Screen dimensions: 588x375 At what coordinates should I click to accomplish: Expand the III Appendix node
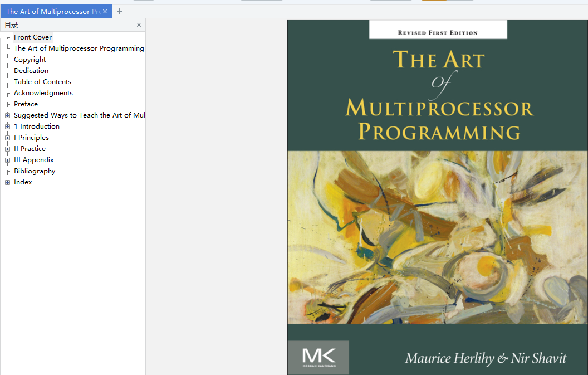(7, 160)
